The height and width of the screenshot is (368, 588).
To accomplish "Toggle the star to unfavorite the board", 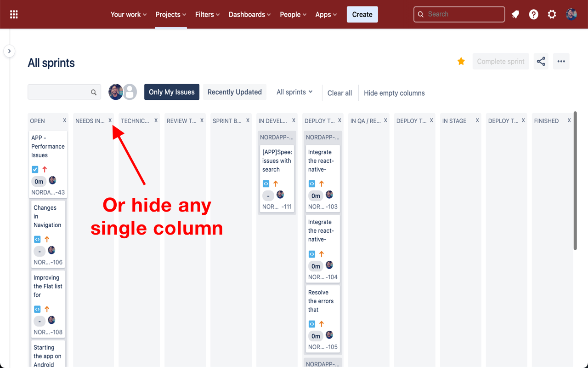I will click(x=461, y=60).
